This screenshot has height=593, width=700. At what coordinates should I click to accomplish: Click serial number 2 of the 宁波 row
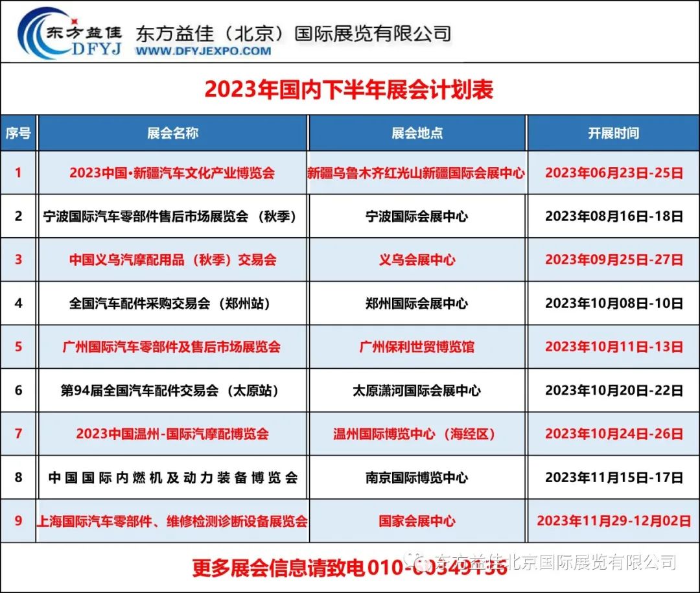tap(18, 216)
